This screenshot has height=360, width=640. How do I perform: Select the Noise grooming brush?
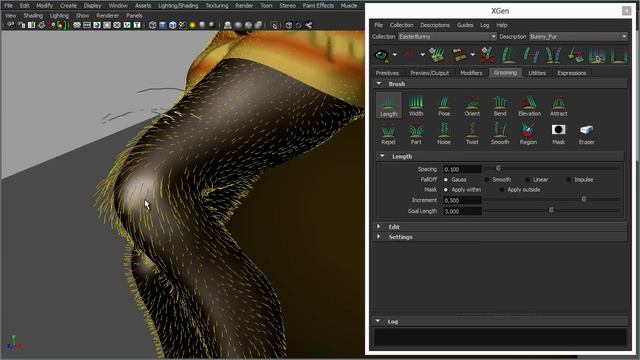[x=444, y=134]
